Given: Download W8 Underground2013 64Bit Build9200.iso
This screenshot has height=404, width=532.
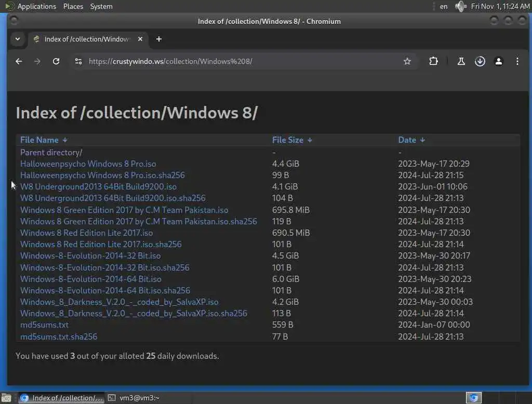Looking at the screenshot, I should tap(98, 186).
